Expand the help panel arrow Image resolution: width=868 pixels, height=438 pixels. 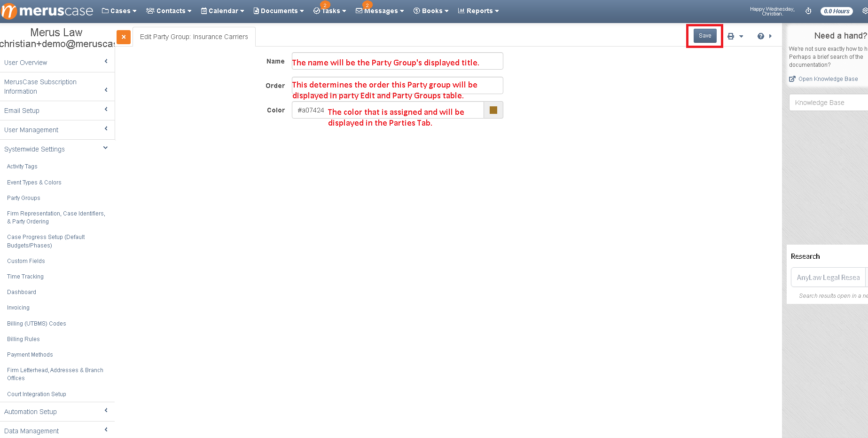click(x=770, y=36)
